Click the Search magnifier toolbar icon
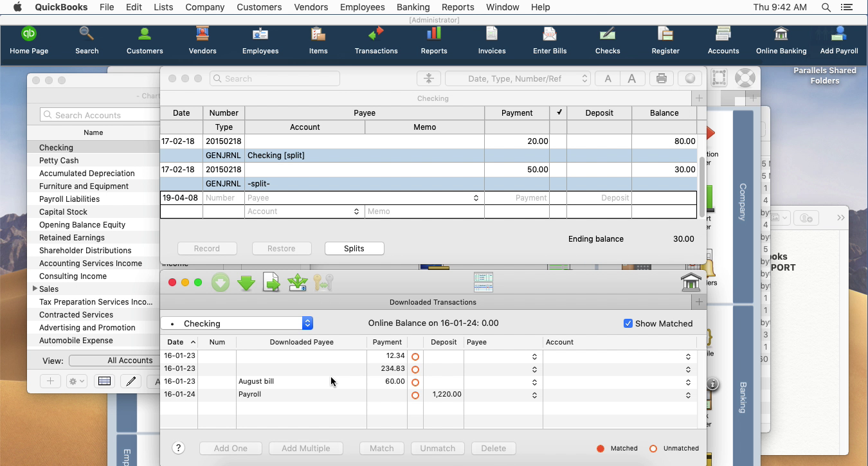This screenshot has height=466, width=868. pos(87,40)
